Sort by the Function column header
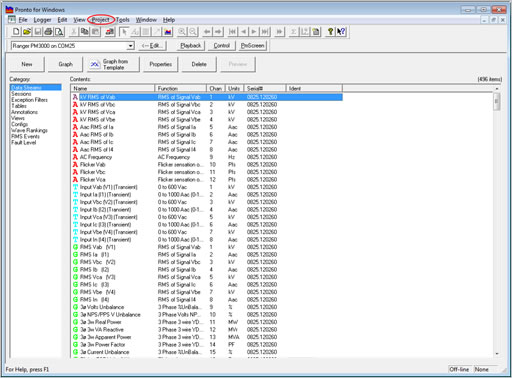Screen dimensions: 512x378 click(x=181, y=88)
